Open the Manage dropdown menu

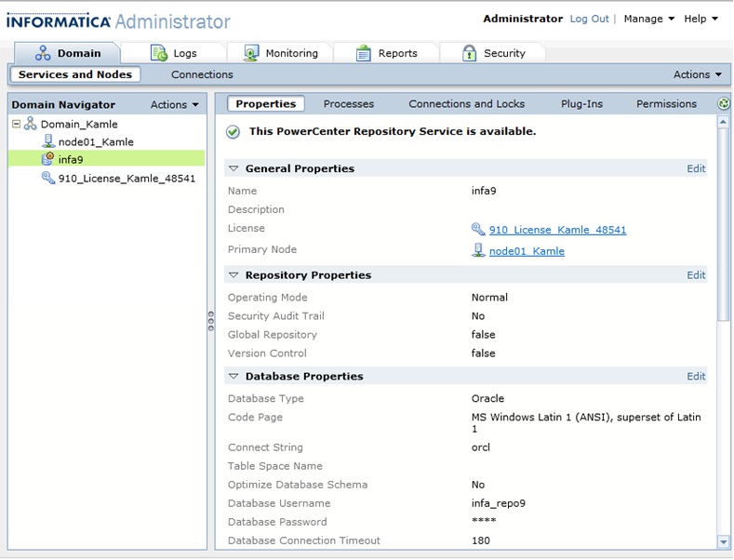pyautogui.click(x=648, y=19)
